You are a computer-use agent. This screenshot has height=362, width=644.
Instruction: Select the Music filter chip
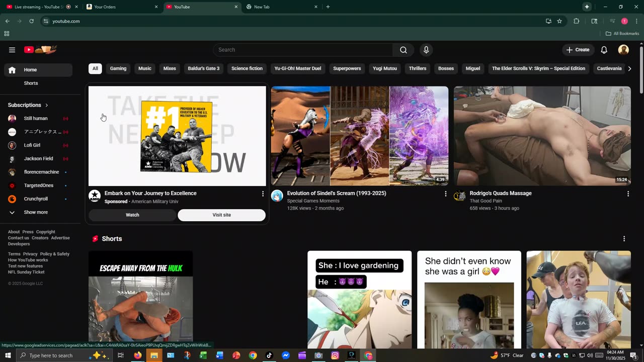pos(145,68)
